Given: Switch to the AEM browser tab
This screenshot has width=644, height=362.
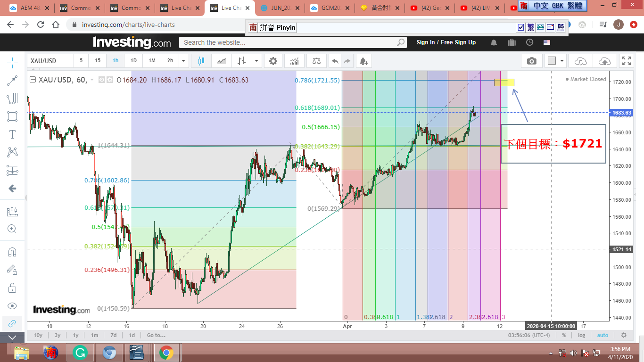Looking at the screenshot, I should [28, 8].
